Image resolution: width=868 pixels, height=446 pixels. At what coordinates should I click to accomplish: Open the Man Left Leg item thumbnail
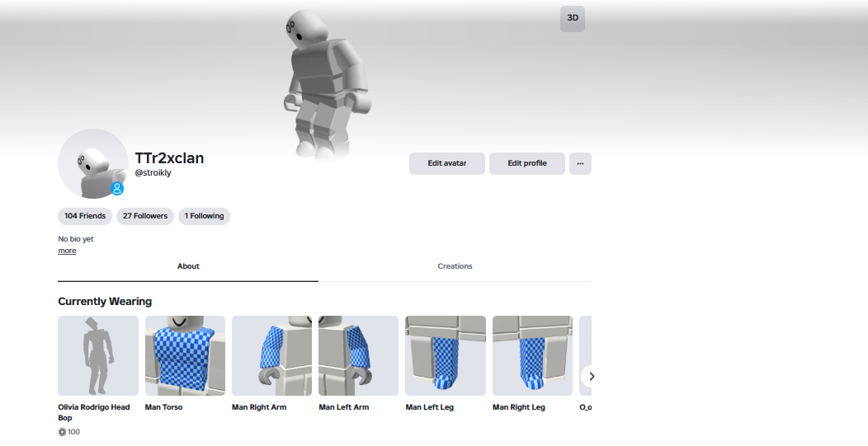point(446,356)
